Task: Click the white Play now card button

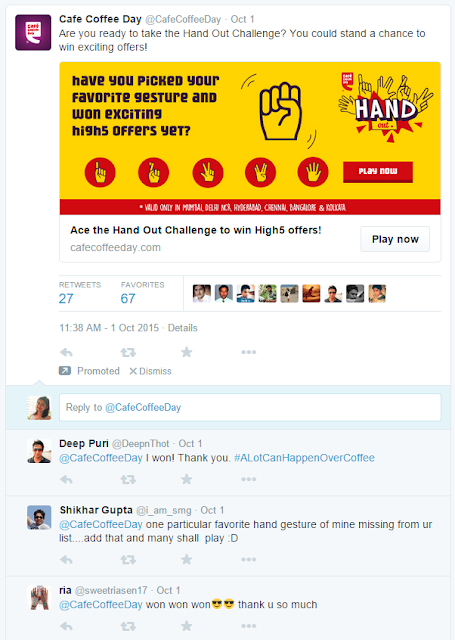Action: [x=395, y=239]
